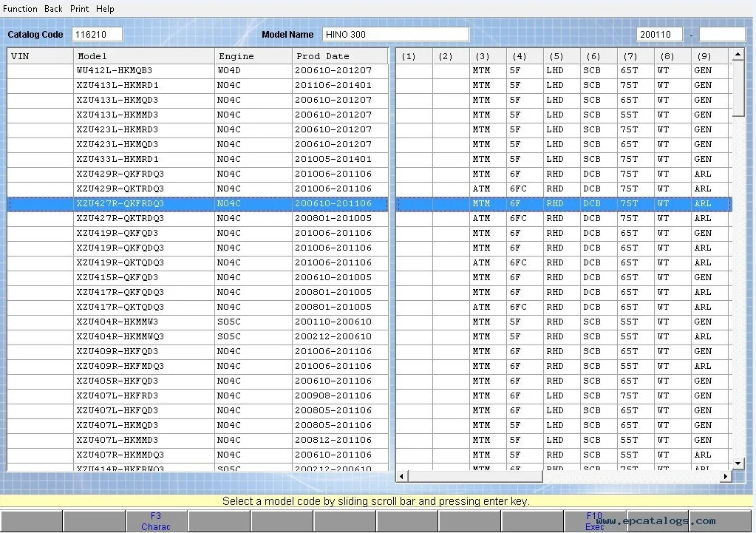This screenshot has height=533, width=756.
Task: Click the empty end date field
Action: (722, 34)
